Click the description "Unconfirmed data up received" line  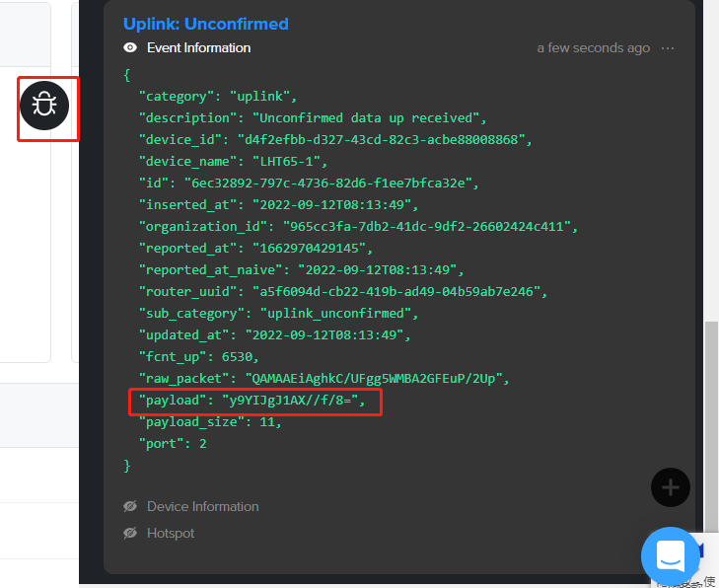click(x=313, y=117)
